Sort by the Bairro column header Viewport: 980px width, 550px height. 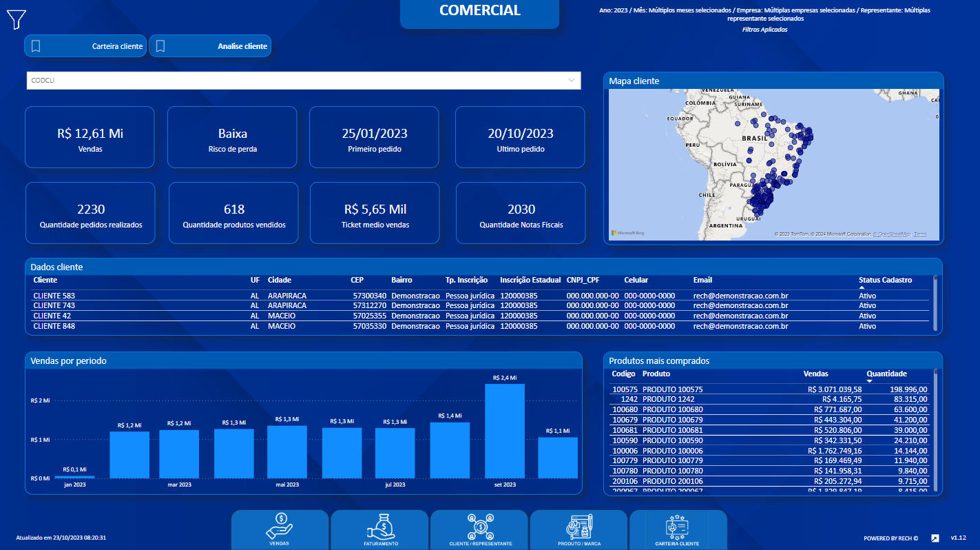[x=402, y=280]
